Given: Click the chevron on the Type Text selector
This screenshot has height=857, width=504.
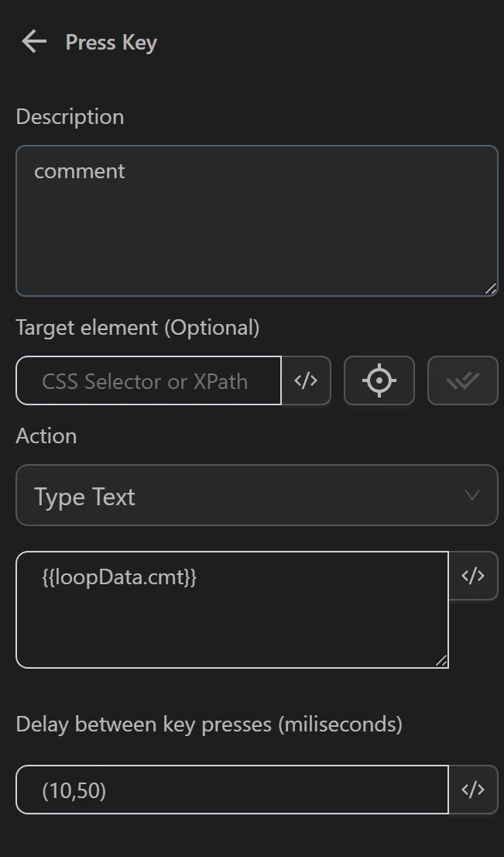Looking at the screenshot, I should pos(471,495).
